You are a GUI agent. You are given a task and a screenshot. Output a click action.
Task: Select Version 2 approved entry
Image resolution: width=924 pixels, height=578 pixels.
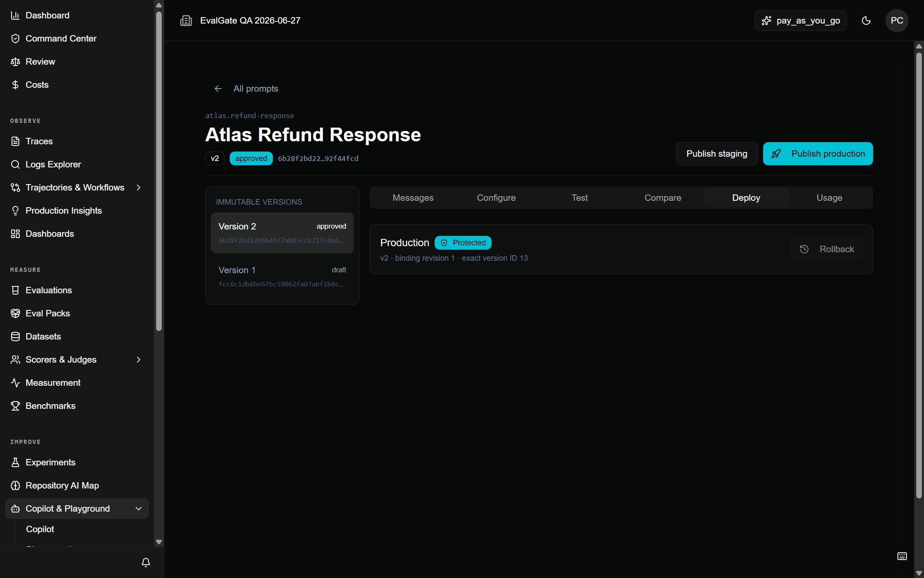(282, 233)
